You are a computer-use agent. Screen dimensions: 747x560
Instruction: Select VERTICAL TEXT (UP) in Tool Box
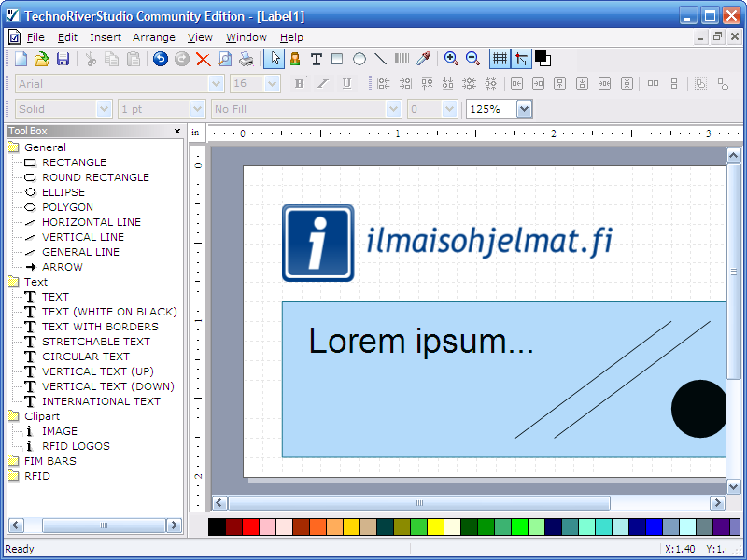point(98,371)
